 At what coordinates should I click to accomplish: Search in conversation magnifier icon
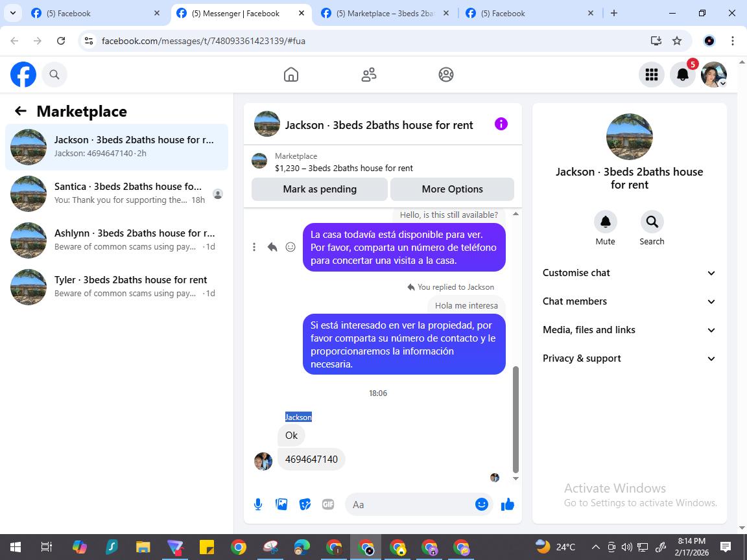(x=652, y=222)
